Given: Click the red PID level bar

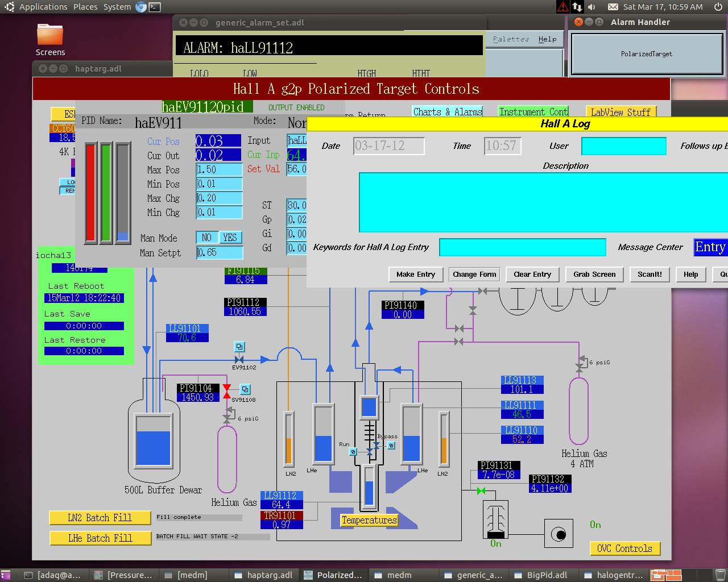Looking at the screenshot, I should [90, 193].
